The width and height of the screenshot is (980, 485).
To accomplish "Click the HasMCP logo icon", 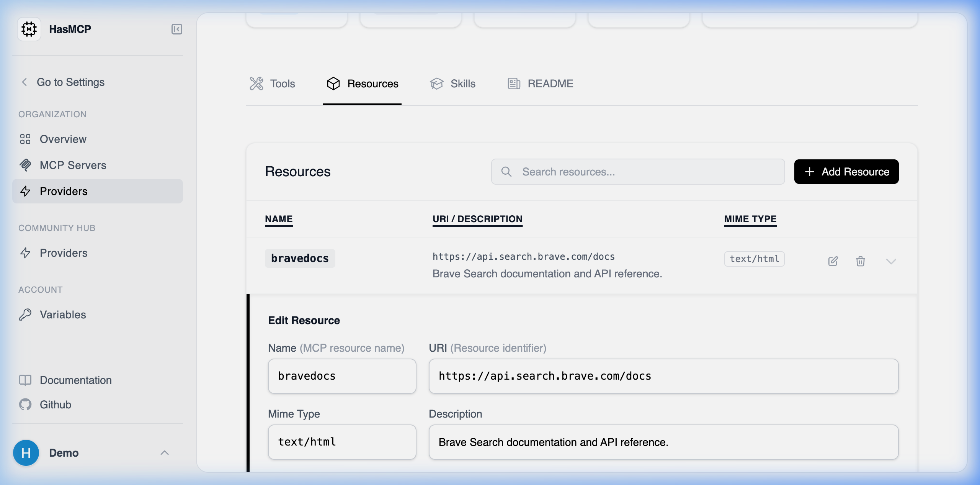I will (29, 29).
